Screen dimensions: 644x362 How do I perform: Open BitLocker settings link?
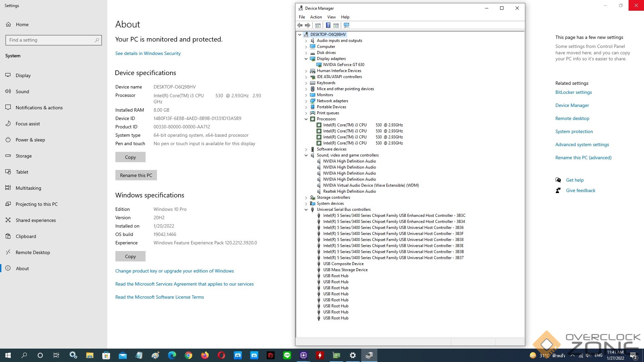tap(574, 92)
